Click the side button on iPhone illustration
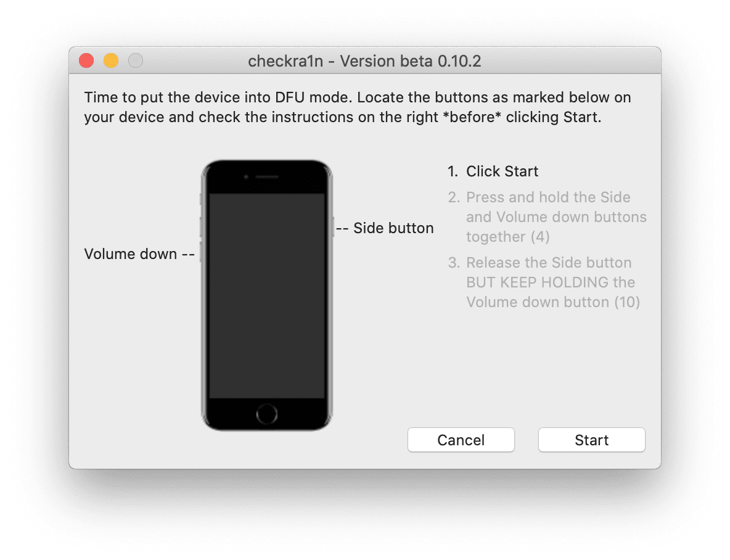Viewport: 730px width, 560px height. click(333, 228)
